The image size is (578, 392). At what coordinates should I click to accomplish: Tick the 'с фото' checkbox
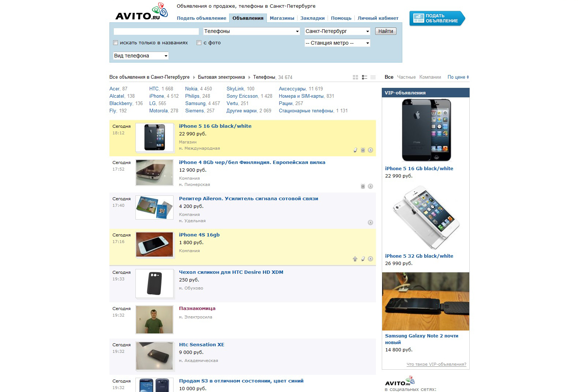tap(199, 43)
